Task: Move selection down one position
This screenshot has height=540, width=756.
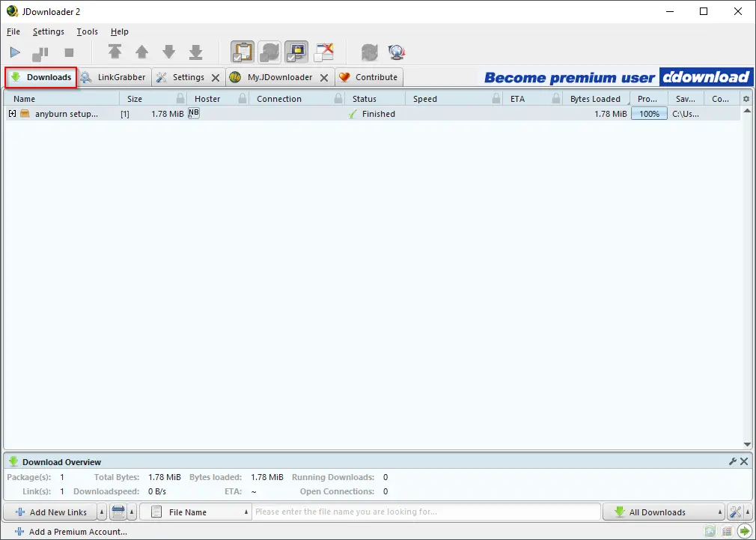Action: click(x=168, y=52)
